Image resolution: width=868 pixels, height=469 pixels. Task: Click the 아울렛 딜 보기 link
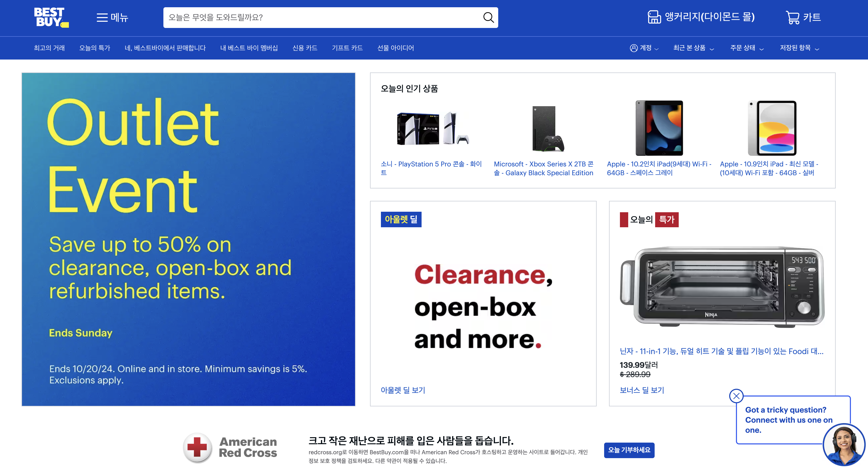[x=403, y=390]
